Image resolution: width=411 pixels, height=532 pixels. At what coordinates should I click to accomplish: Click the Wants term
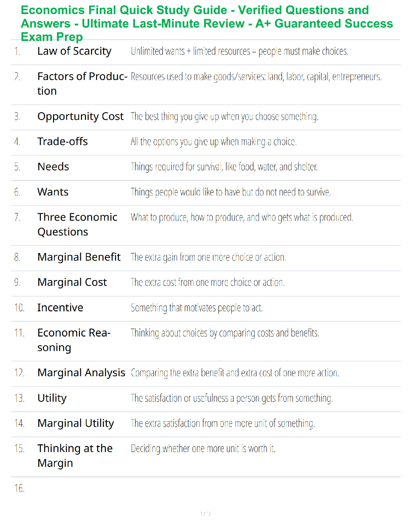coord(53,192)
